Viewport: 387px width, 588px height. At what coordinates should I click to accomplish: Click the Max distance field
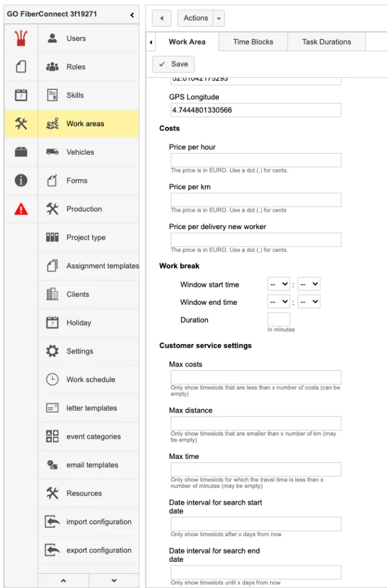point(256,423)
